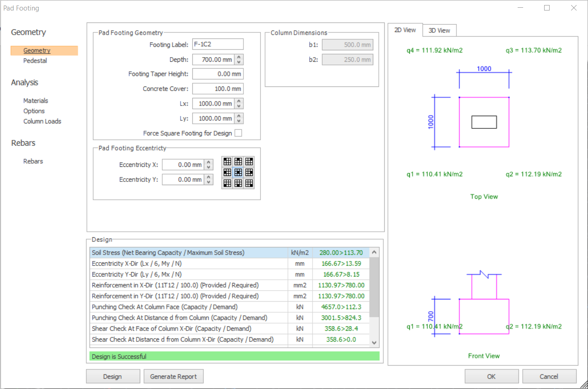Switch to the 3D View tab

[439, 31]
